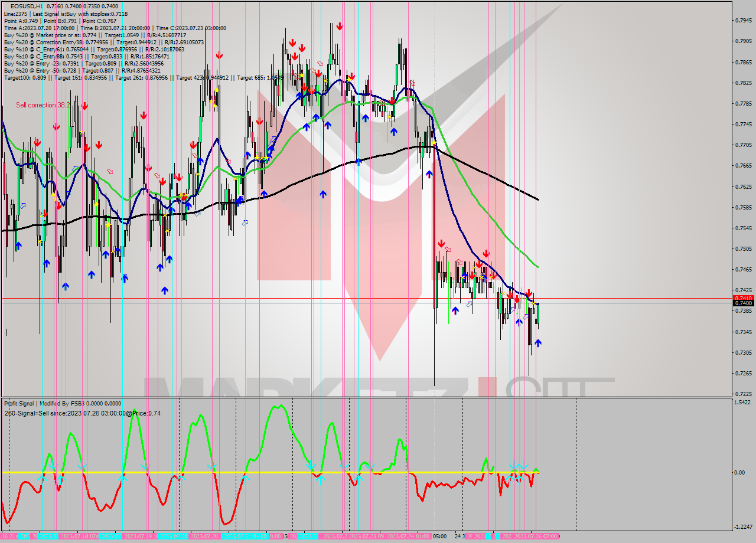Click the 0.7705 price axis label
The height and width of the screenshot is (543, 756).
click(743, 145)
